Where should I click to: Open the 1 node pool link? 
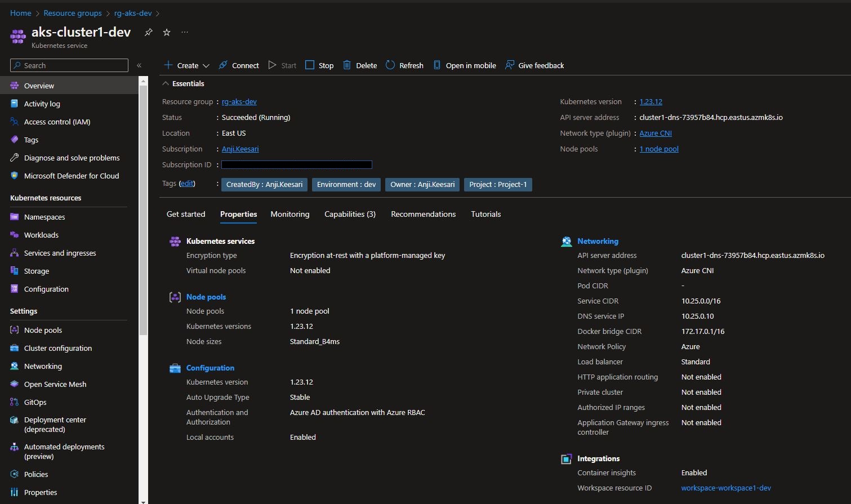tap(659, 149)
